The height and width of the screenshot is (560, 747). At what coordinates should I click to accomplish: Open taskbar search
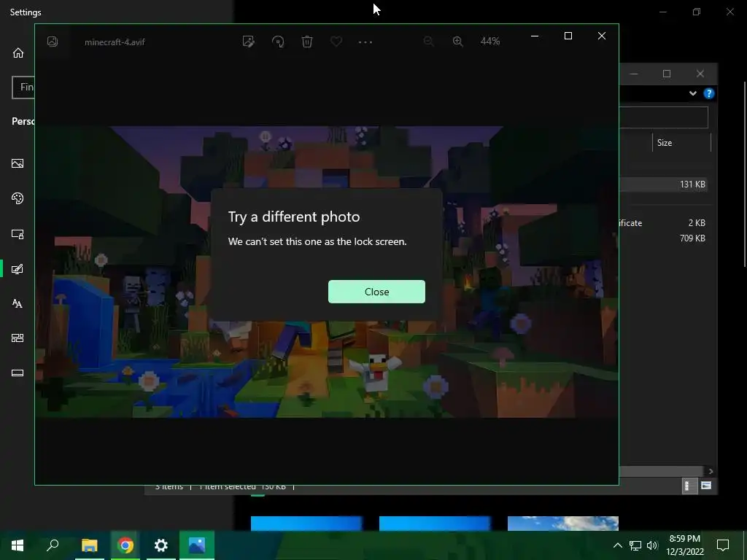53,545
